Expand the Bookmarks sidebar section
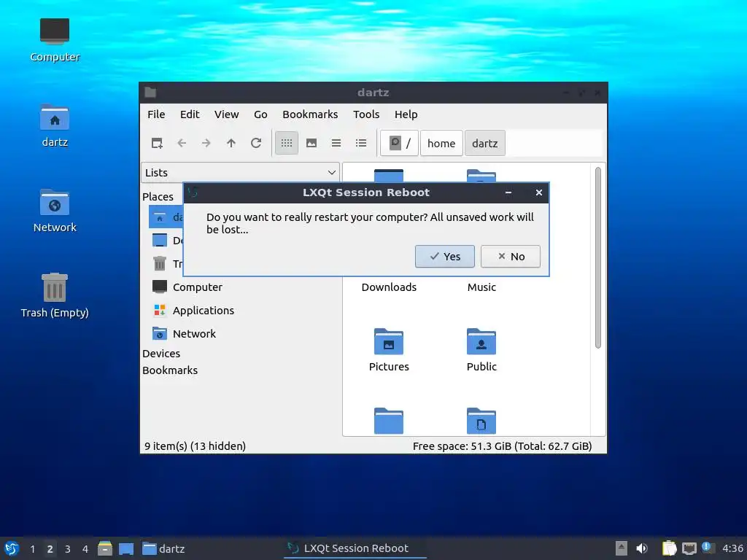 [169, 370]
